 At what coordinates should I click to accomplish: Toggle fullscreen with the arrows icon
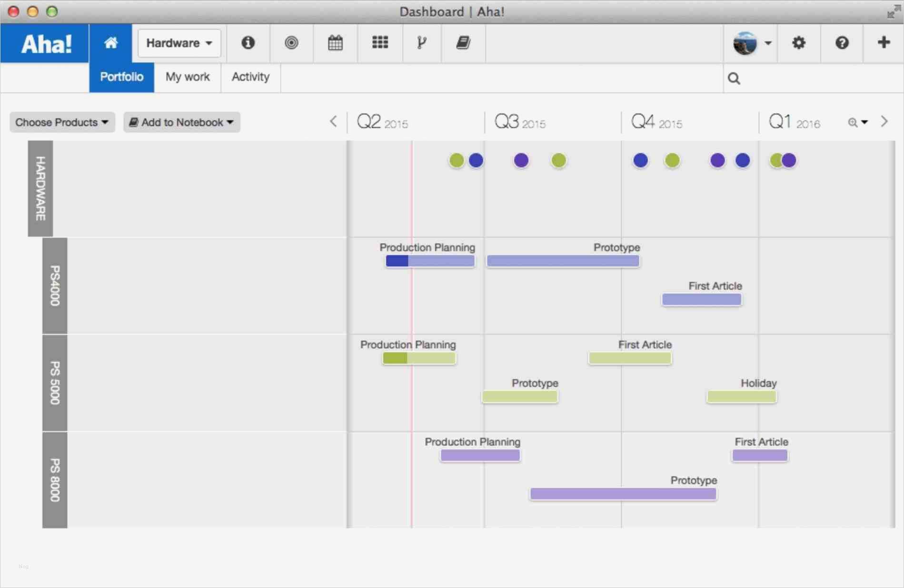pos(893,12)
